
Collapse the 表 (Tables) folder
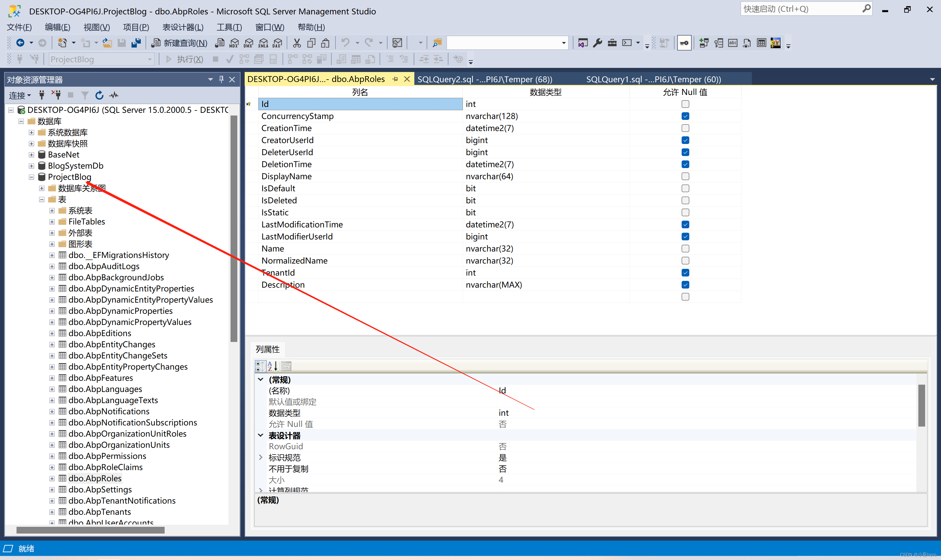point(42,199)
